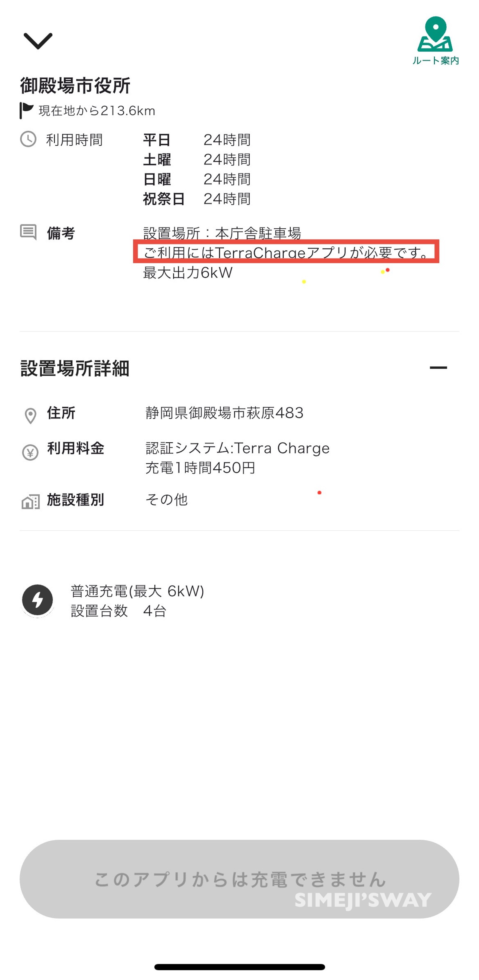Screen dimensions: 479x980
Task: Tap the 設置場所：本庁舎駐車場 remark line
Action: (222, 233)
